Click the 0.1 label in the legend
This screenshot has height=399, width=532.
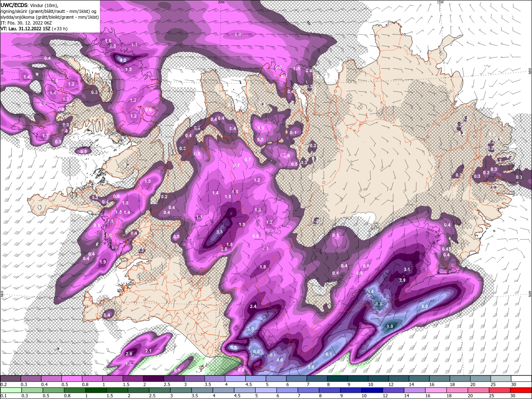[2, 396]
